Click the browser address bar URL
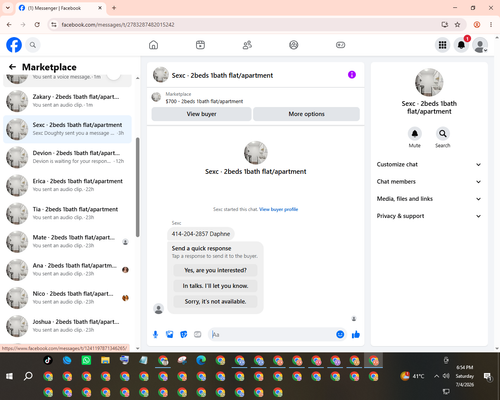Image resolution: width=500 pixels, height=400 pixels. pyautogui.click(x=118, y=25)
